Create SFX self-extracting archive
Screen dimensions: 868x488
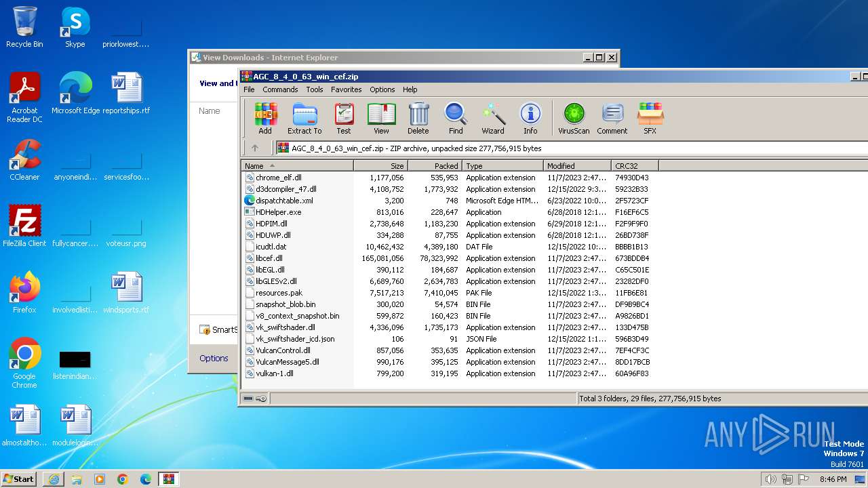650,118
